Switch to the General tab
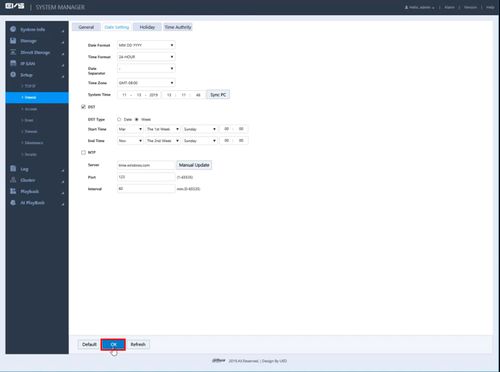Viewport: 500px width, 372px height. (x=86, y=27)
